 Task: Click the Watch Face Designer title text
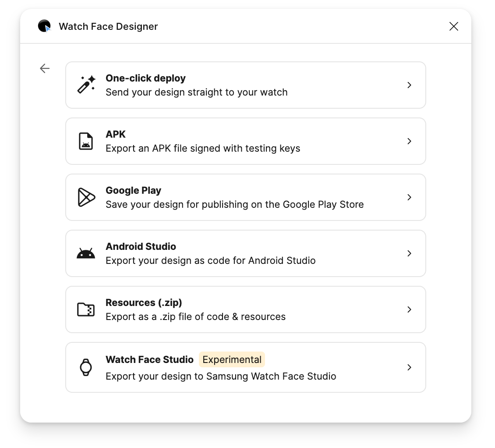point(108,27)
